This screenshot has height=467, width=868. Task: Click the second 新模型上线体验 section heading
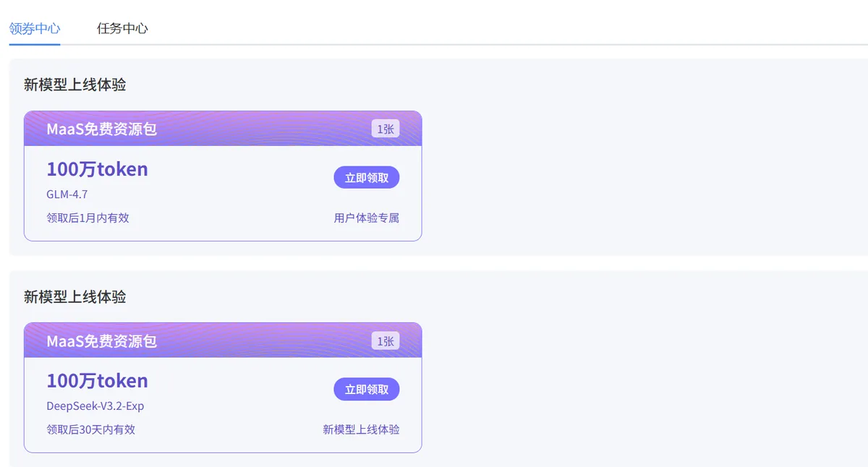pos(75,296)
